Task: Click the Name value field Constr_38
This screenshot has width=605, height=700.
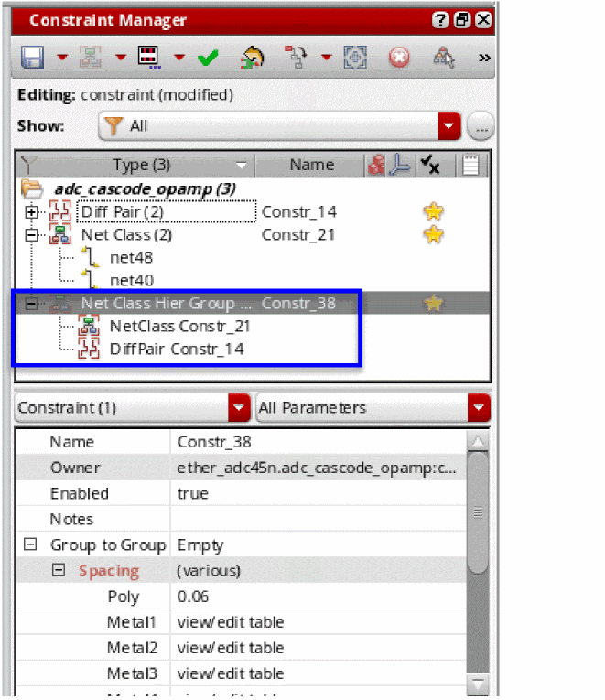Action: (x=318, y=442)
